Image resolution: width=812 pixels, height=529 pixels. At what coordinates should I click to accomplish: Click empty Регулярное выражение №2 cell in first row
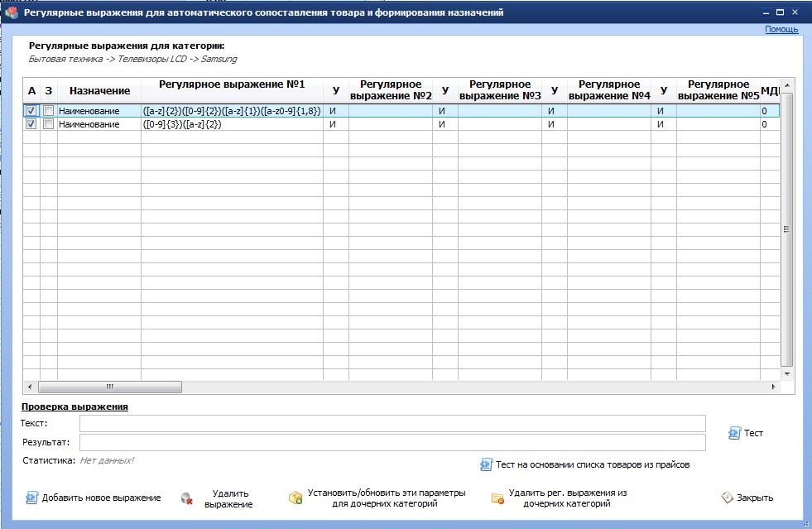[x=391, y=110]
